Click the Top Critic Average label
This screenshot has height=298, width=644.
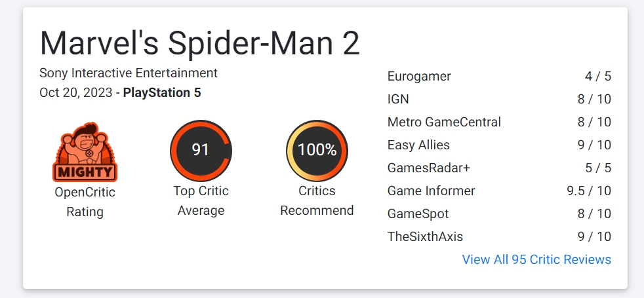201,200
